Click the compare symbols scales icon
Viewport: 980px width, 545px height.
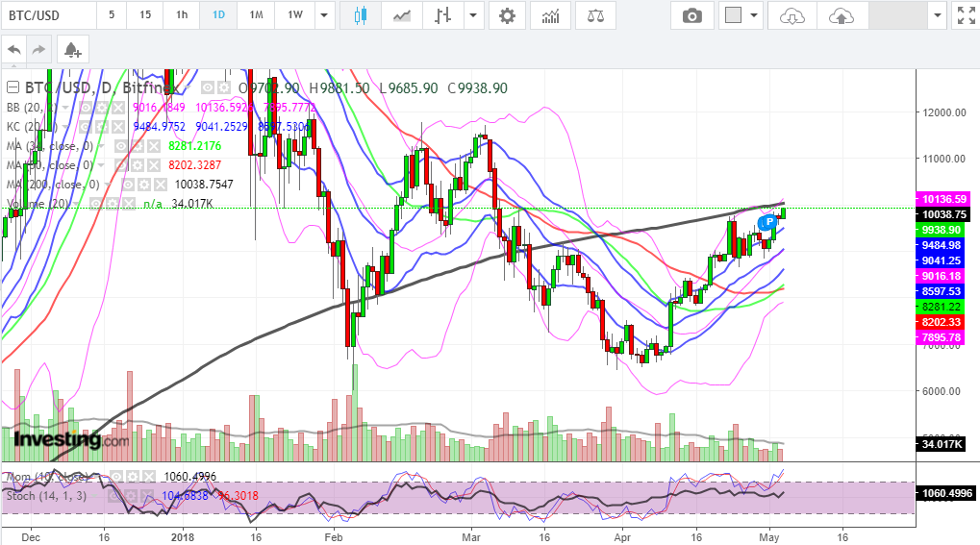(x=597, y=15)
